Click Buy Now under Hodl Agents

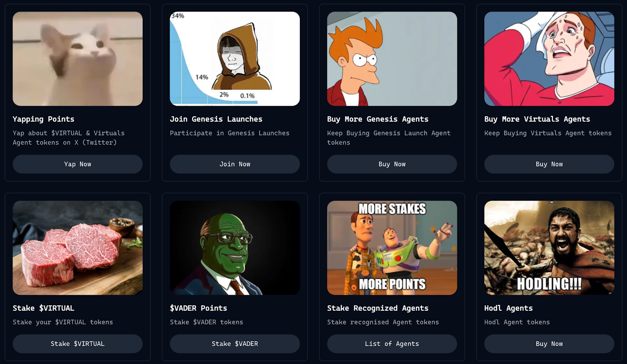coord(549,344)
